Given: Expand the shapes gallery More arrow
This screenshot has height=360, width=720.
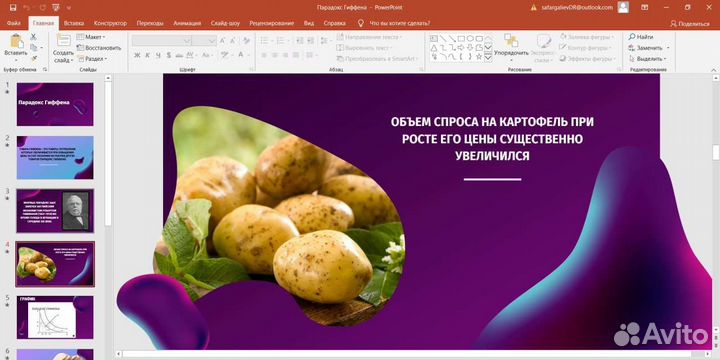Looking at the screenshot, I should pyautogui.click(x=488, y=57).
